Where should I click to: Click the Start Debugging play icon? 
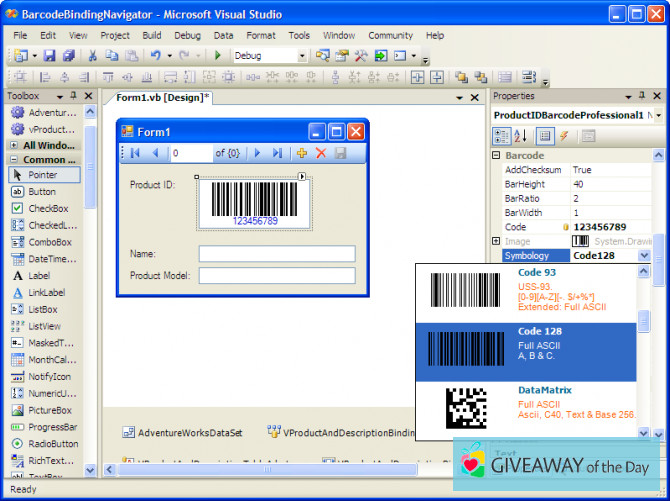pyautogui.click(x=218, y=56)
